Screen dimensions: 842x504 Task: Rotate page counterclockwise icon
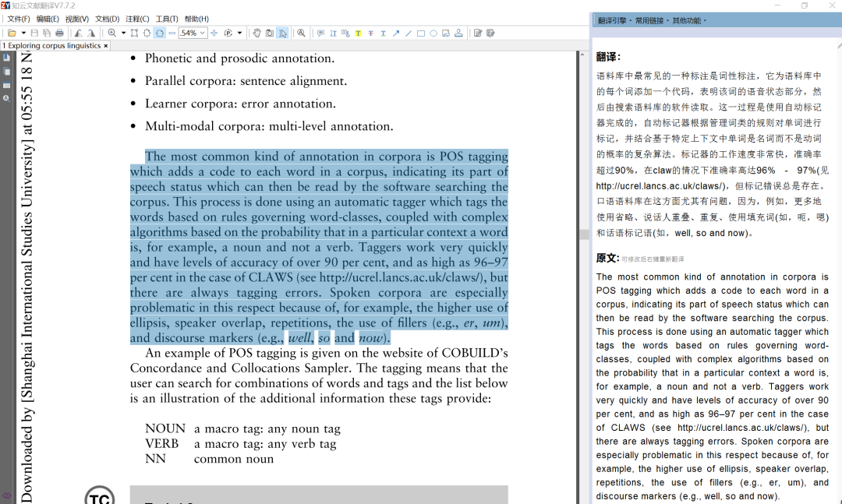click(79, 33)
